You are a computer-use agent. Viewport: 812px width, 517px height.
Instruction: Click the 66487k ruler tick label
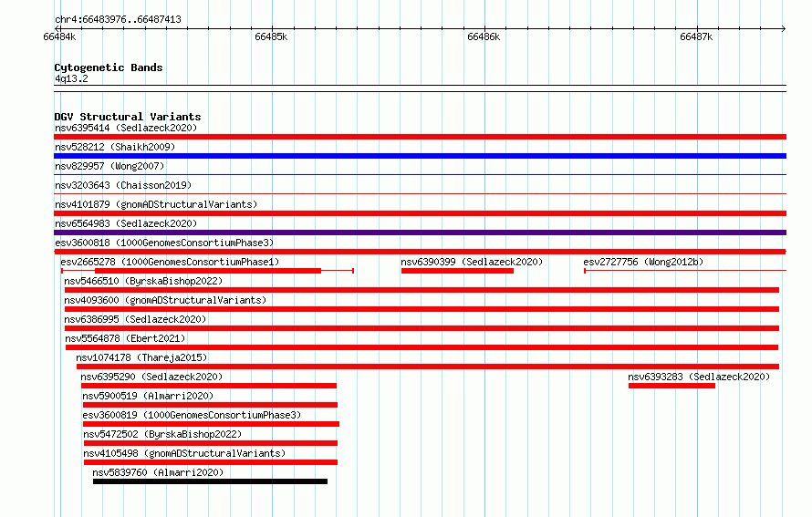pyautogui.click(x=696, y=36)
